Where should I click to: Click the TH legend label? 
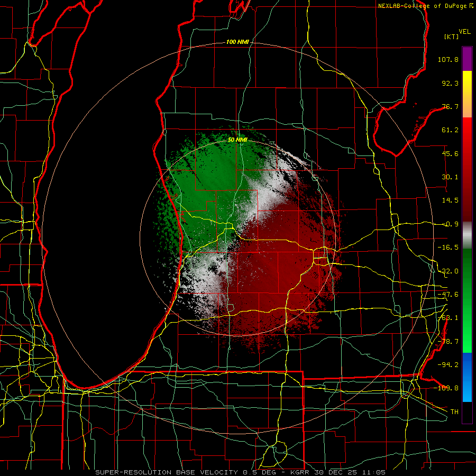click(x=454, y=411)
